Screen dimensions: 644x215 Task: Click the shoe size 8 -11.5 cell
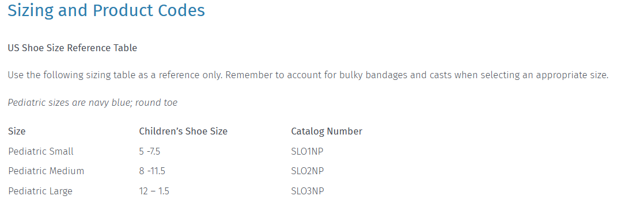pos(152,171)
